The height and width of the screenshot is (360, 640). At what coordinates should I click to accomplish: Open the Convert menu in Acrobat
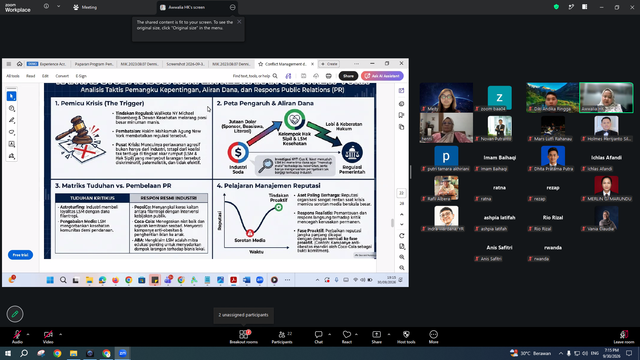(62, 76)
